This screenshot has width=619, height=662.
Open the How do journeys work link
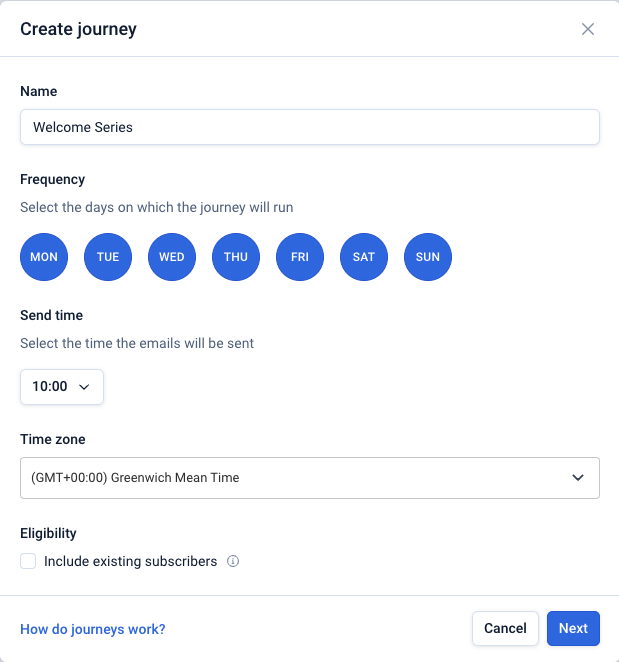coord(93,629)
